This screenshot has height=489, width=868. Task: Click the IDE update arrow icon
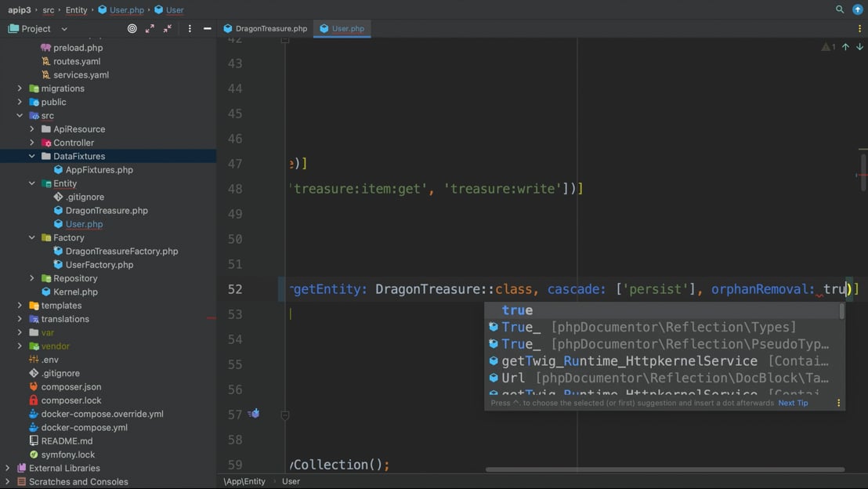(858, 9)
